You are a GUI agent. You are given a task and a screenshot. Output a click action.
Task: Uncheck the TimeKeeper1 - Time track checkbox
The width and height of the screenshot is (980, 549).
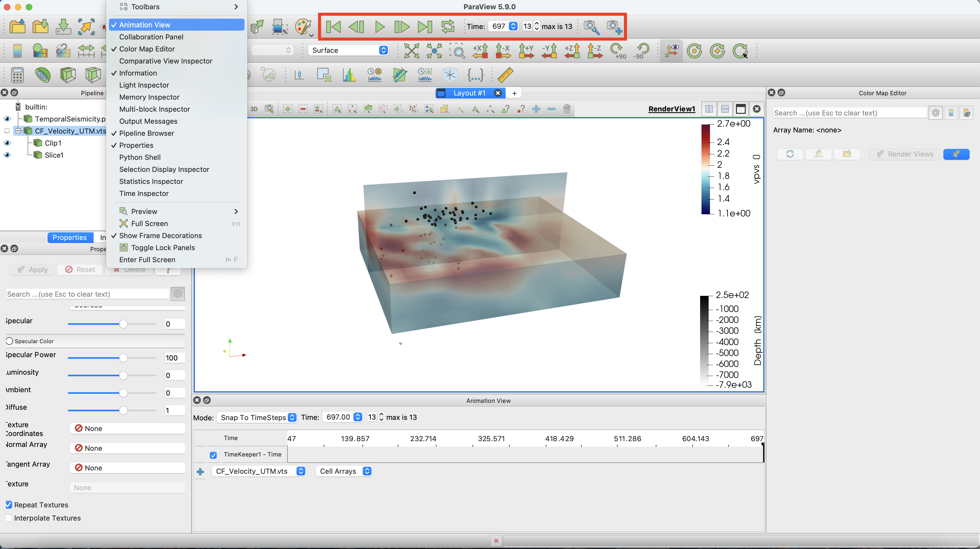click(213, 455)
